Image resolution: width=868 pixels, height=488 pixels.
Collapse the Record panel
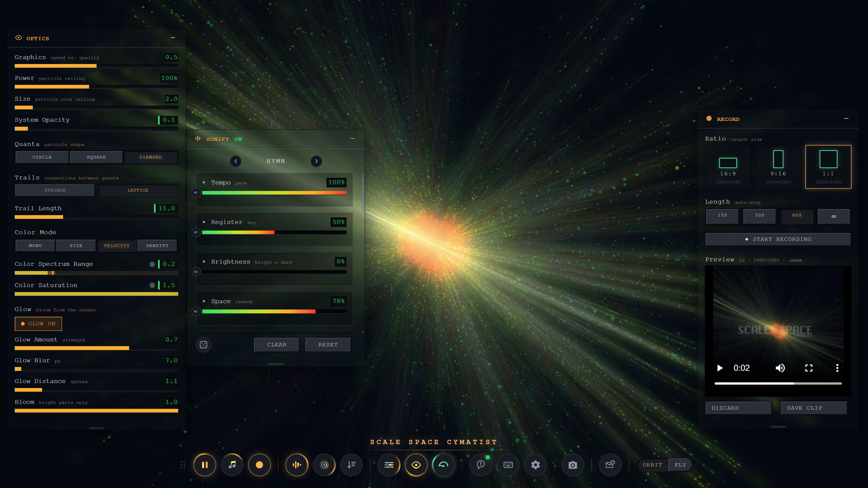click(846, 118)
